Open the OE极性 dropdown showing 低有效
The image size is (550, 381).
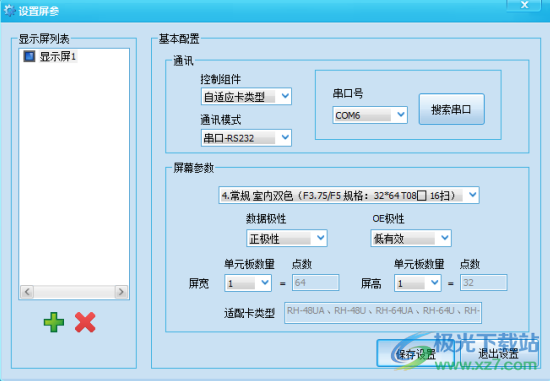tap(411, 238)
